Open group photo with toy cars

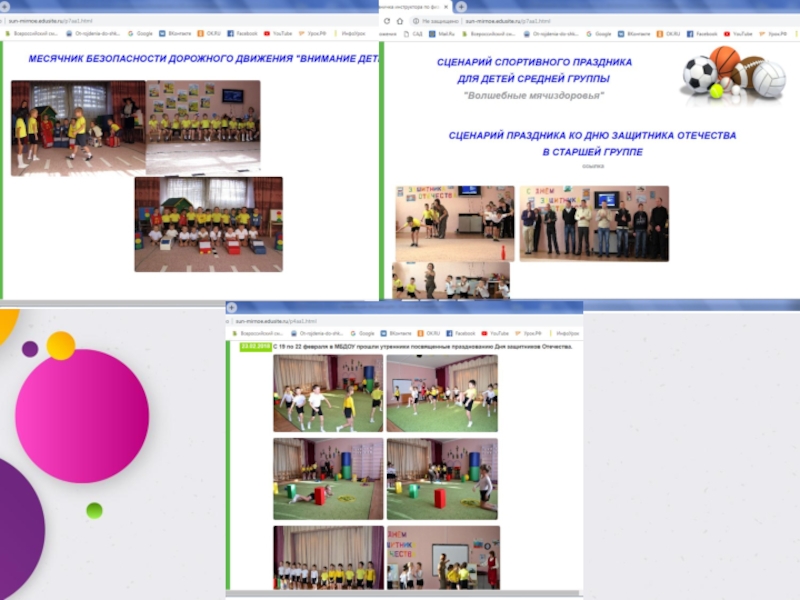[209, 224]
